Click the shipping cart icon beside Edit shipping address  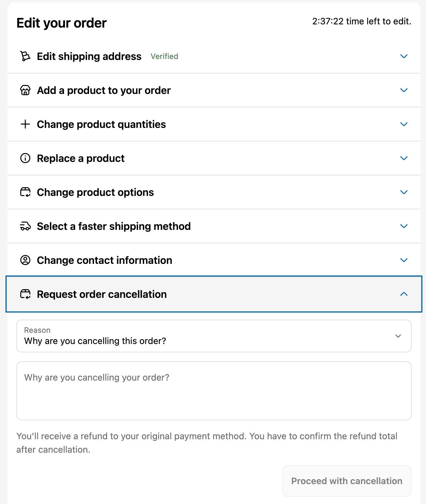tap(25, 56)
